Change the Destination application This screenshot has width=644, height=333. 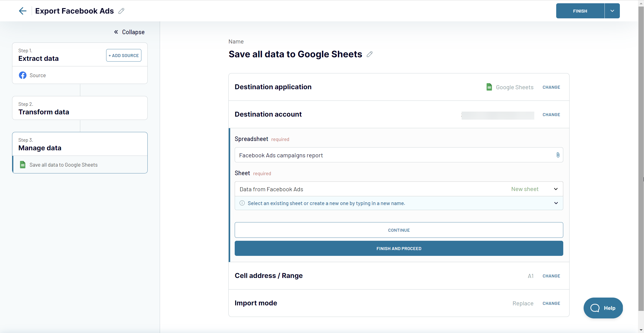(x=551, y=87)
